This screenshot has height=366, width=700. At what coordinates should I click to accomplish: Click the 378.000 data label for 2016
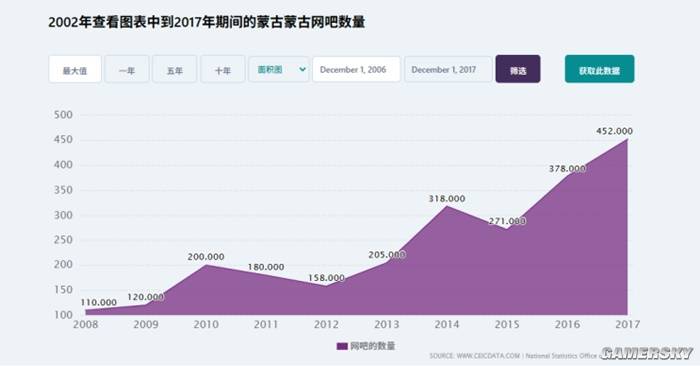click(567, 169)
